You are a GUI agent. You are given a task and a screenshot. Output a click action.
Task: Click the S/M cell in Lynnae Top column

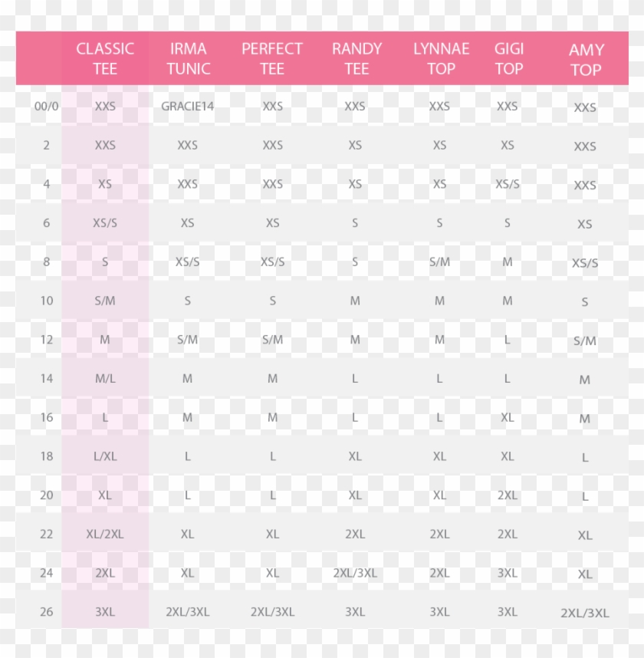pos(439,262)
